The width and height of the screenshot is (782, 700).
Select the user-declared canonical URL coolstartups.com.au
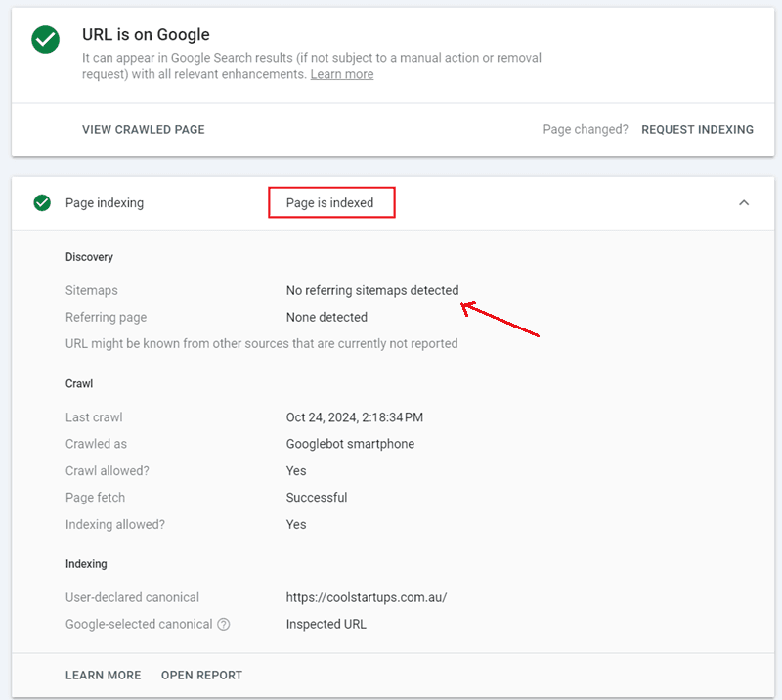tap(366, 597)
